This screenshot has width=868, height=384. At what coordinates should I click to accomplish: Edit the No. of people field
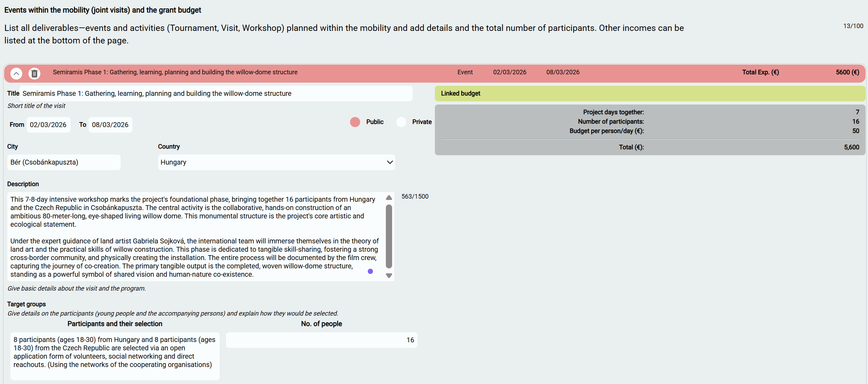pyautogui.click(x=321, y=340)
